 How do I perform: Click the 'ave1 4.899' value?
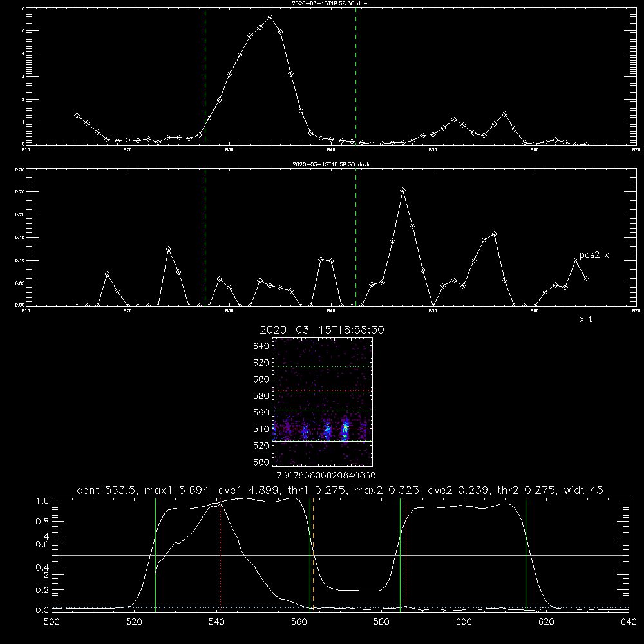(x=251, y=490)
